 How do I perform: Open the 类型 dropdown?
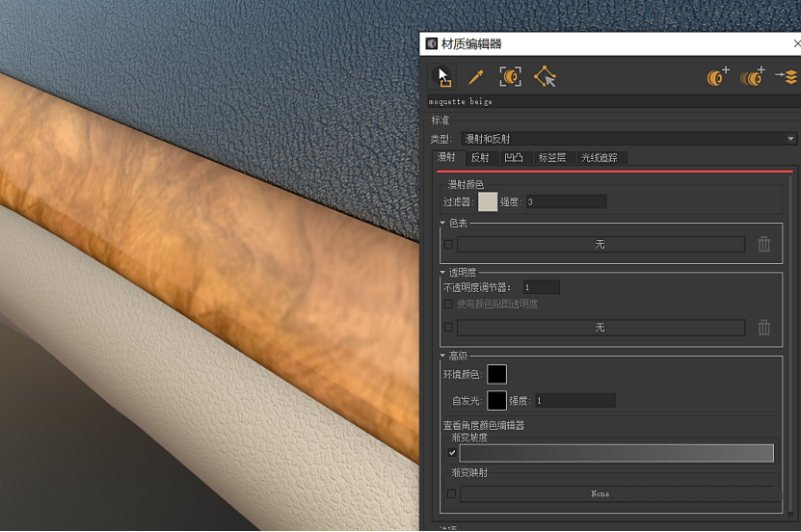(x=628, y=139)
